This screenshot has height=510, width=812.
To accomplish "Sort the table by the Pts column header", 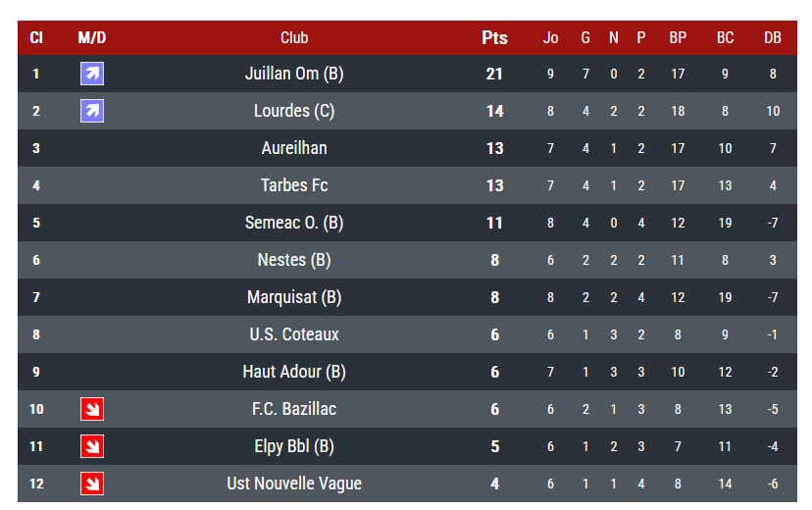I will [494, 37].
